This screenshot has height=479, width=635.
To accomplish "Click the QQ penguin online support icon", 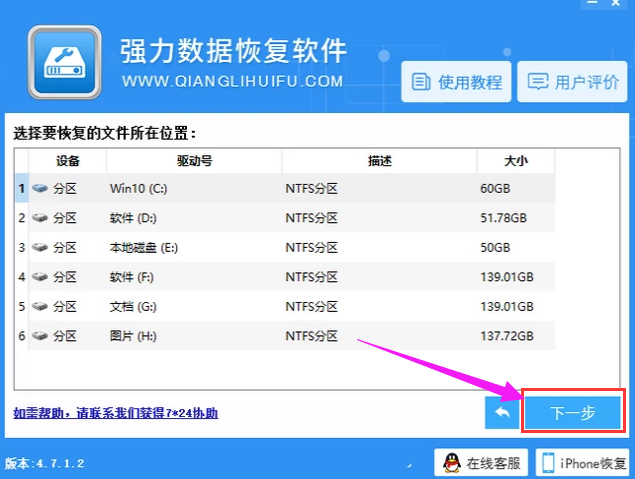I will tap(450, 463).
